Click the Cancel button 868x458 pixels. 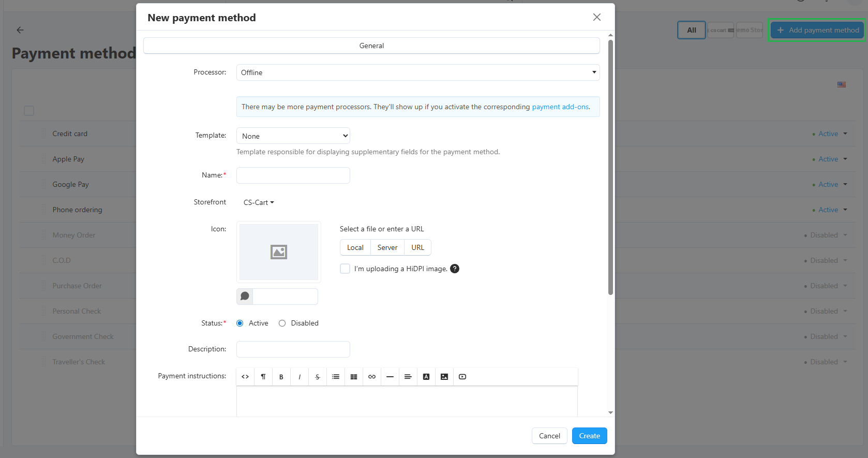pos(549,436)
